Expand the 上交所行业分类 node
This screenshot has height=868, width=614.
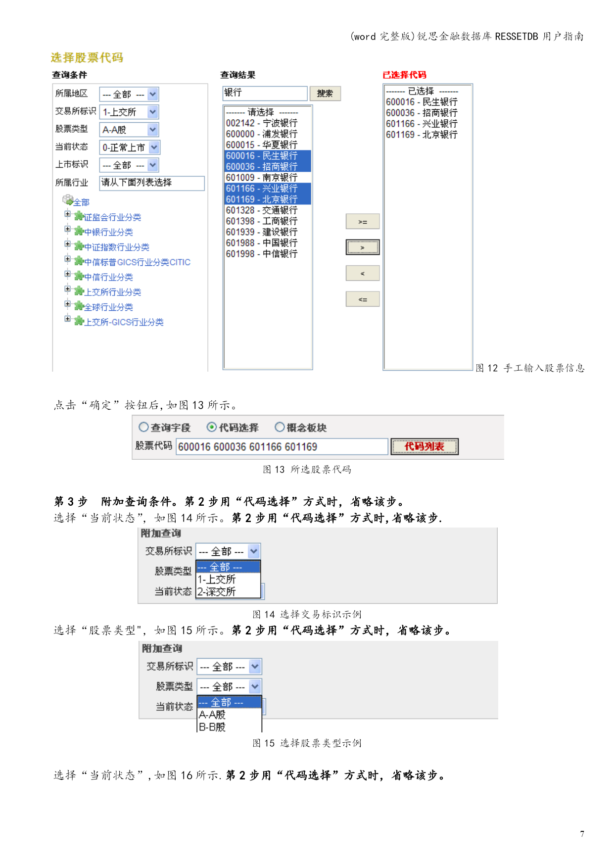pos(68,289)
